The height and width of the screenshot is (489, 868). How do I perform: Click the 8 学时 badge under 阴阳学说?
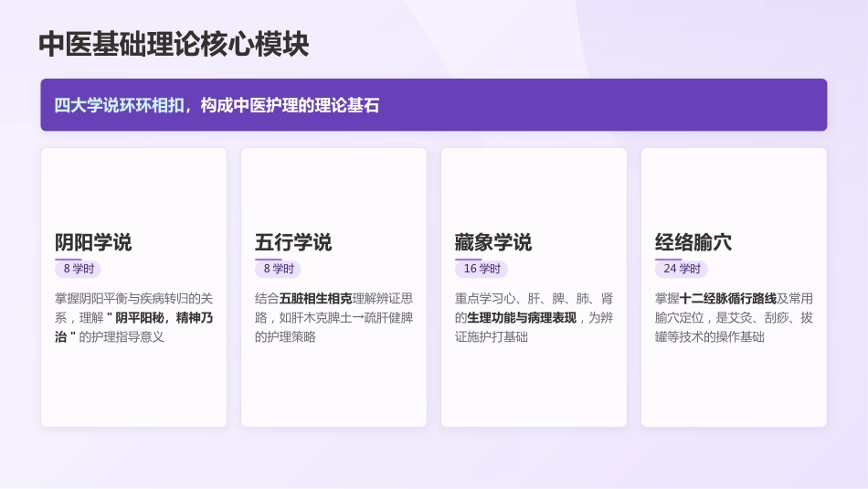pyautogui.click(x=78, y=269)
